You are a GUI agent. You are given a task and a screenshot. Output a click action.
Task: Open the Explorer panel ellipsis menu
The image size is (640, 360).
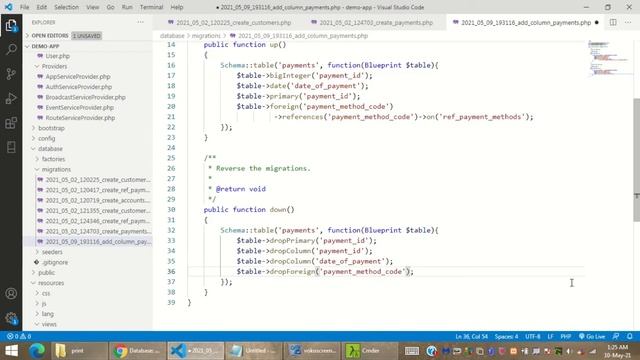[x=140, y=22]
